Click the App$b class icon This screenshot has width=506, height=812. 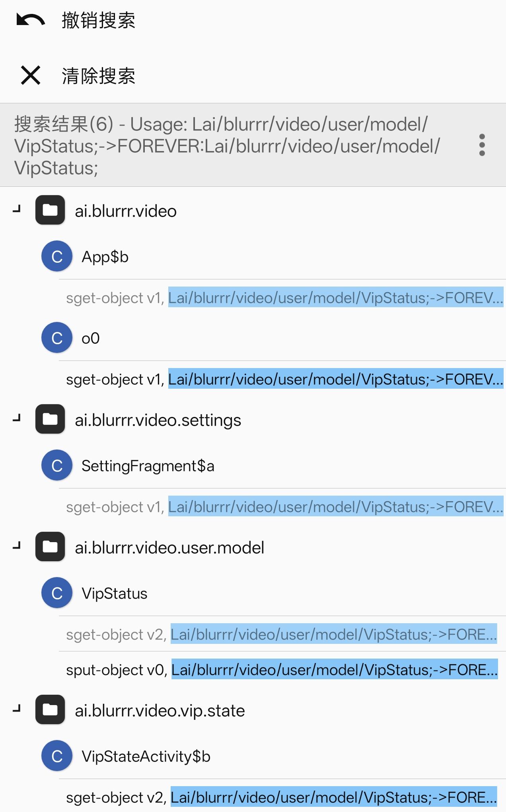pyautogui.click(x=57, y=256)
